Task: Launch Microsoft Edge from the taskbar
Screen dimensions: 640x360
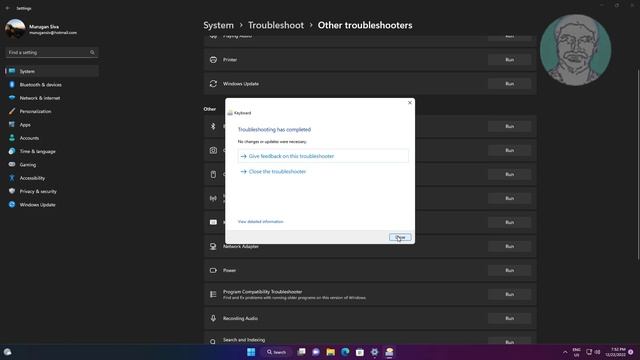Action: tap(345, 352)
